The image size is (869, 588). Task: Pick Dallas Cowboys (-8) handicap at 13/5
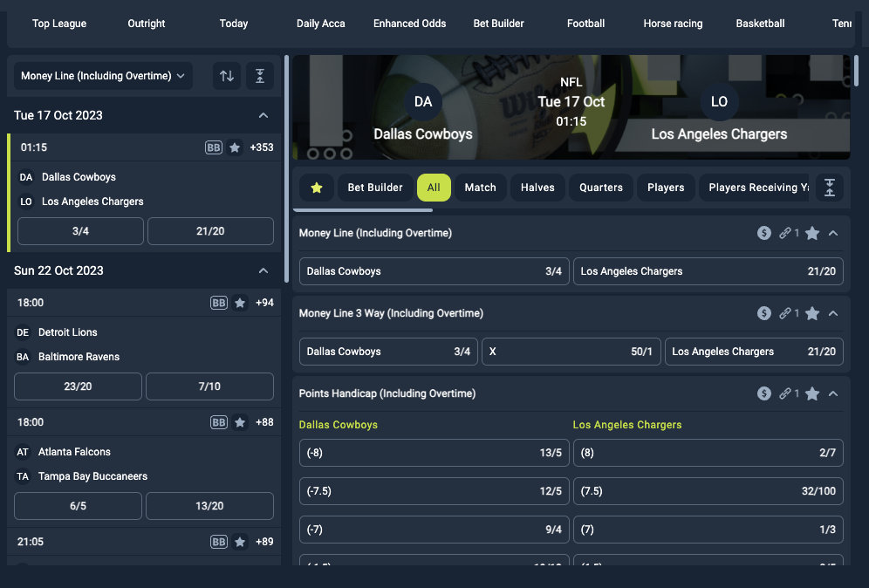point(434,453)
